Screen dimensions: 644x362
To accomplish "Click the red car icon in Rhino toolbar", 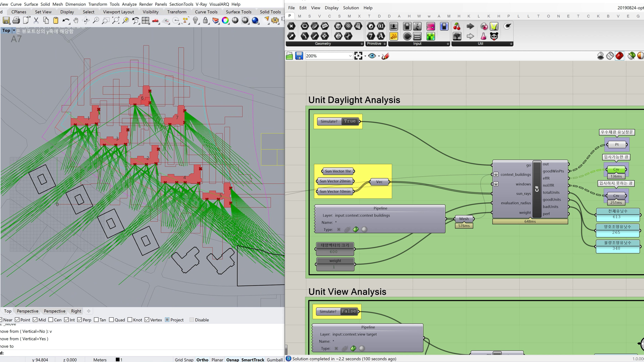I will tap(155, 20).
